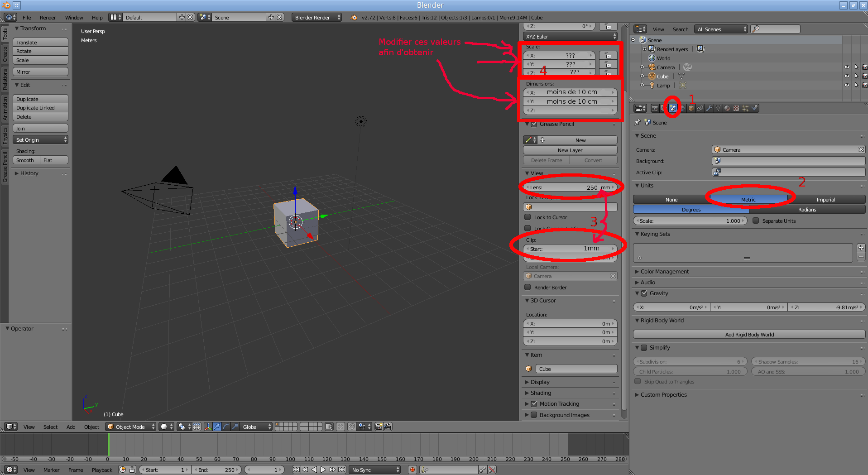
Task: Toggle Camera visibility eye in outliner
Action: tap(847, 67)
